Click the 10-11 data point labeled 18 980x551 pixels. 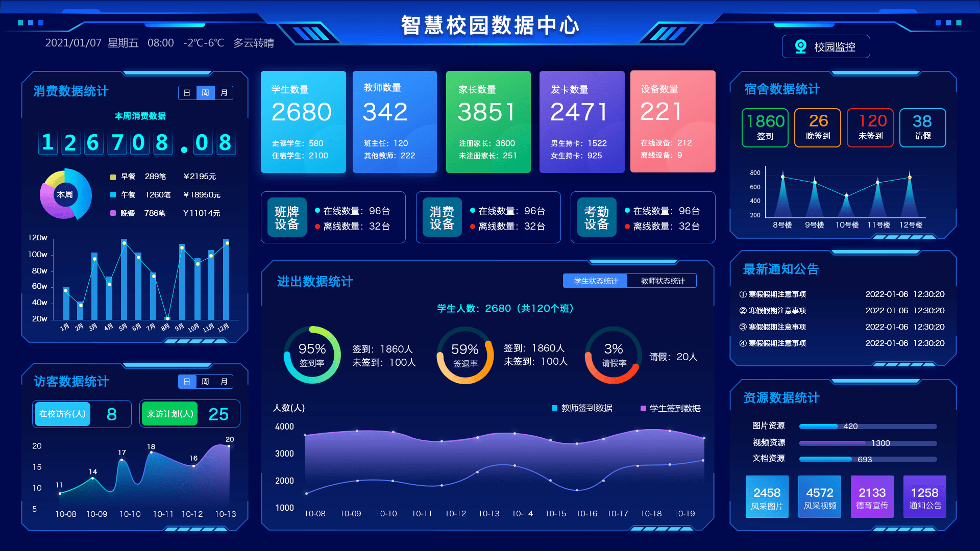[151, 452]
